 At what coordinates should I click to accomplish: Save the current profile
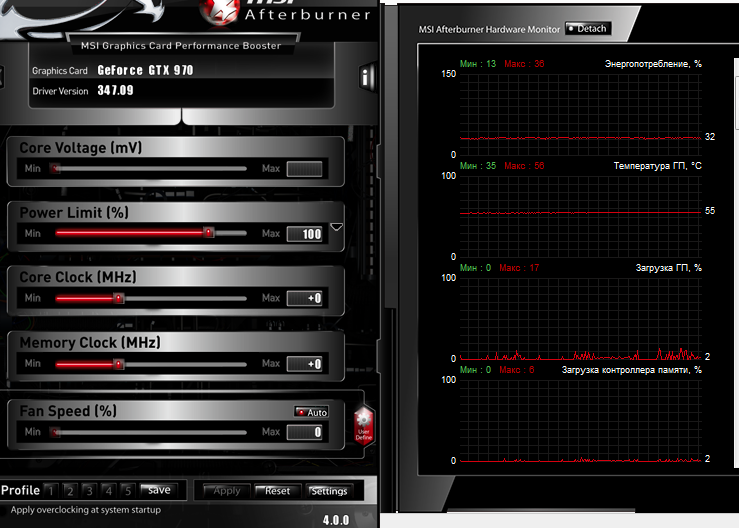click(x=159, y=490)
